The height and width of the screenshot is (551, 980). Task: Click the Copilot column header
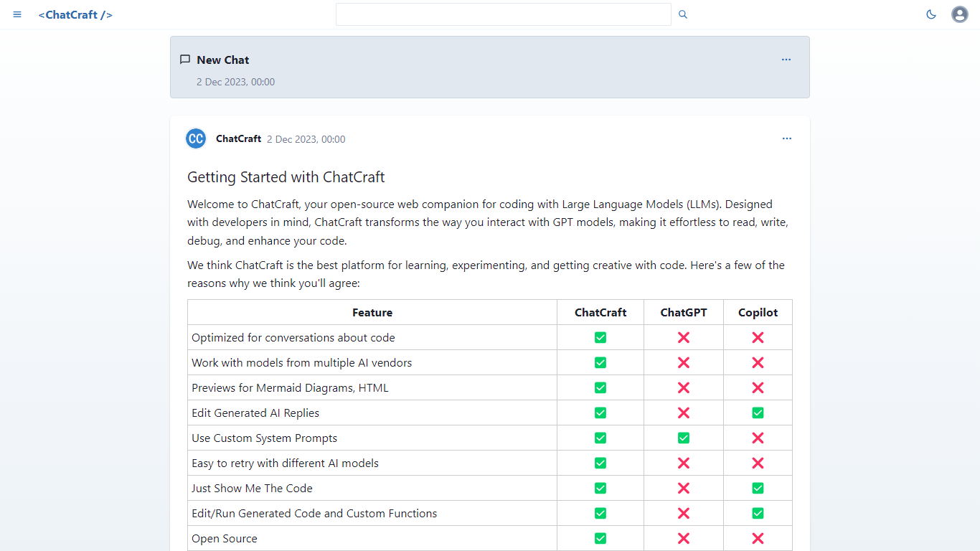click(758, 312)
